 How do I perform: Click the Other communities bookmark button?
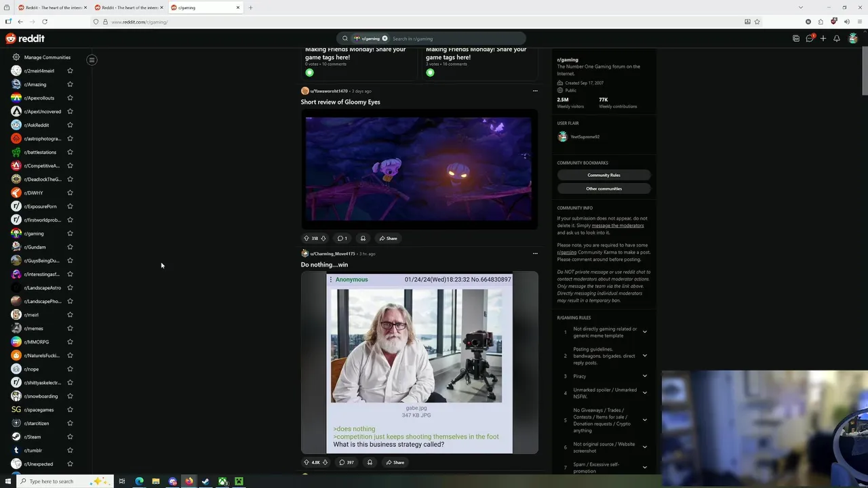[x=604, y=189]
